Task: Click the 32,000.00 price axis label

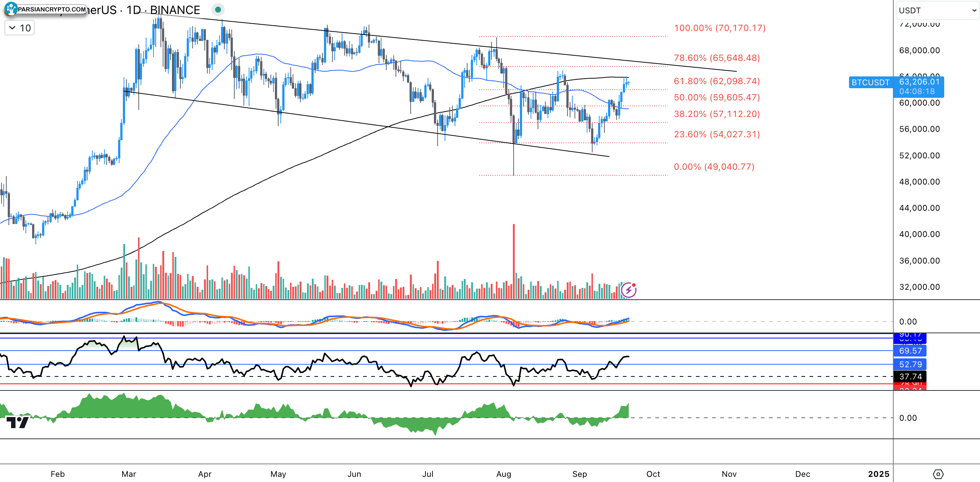Action: (919, 287)
